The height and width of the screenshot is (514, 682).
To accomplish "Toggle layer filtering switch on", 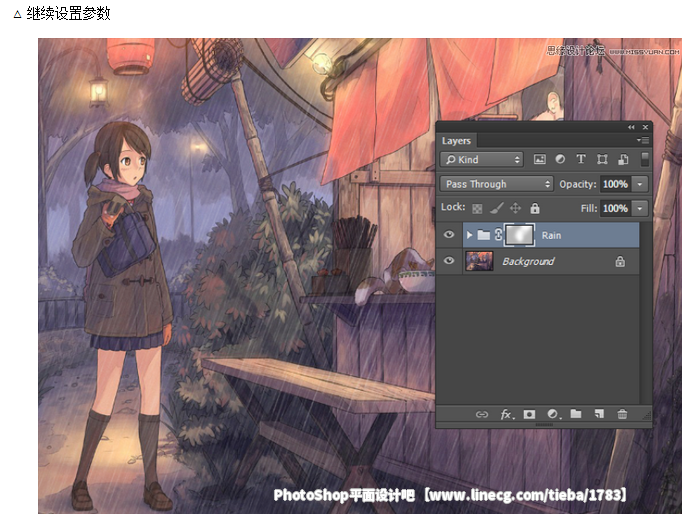I will [645, 159].
